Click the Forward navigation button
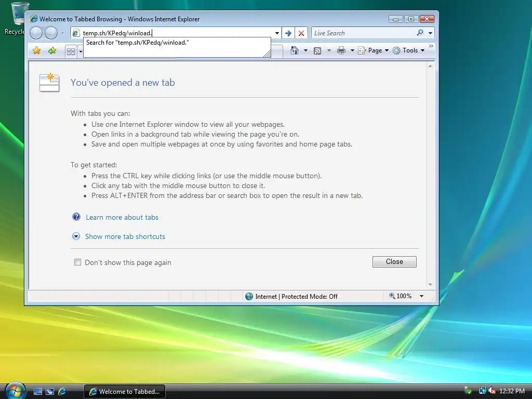The width and height of the screenshot is (532, 399). [51, 33]
